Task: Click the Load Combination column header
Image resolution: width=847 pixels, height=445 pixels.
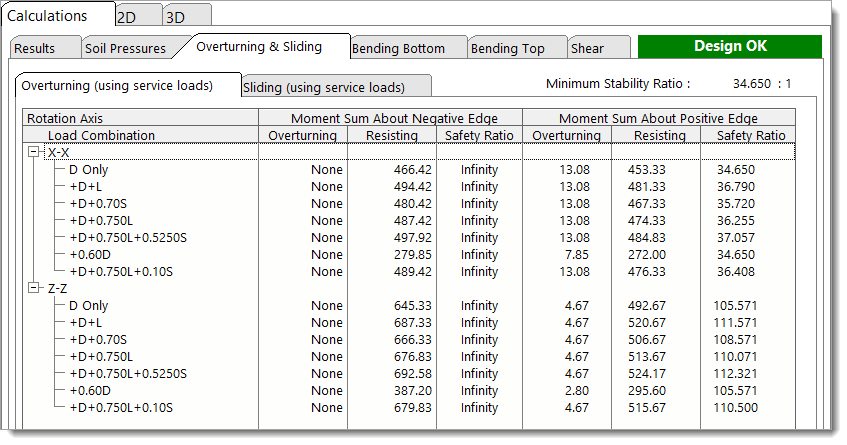Action: (x=102, y=135)
